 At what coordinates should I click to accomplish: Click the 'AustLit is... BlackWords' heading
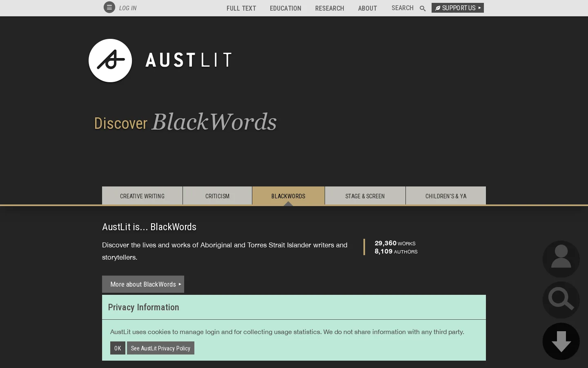click(149, 227)
